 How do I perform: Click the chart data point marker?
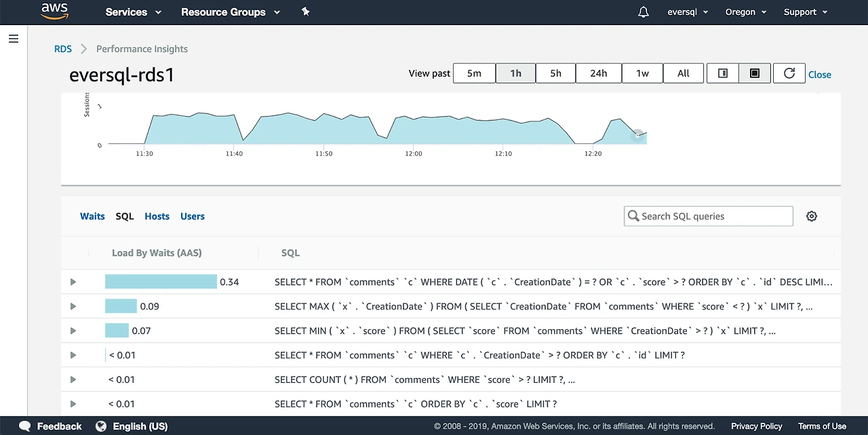coord(637,135)
